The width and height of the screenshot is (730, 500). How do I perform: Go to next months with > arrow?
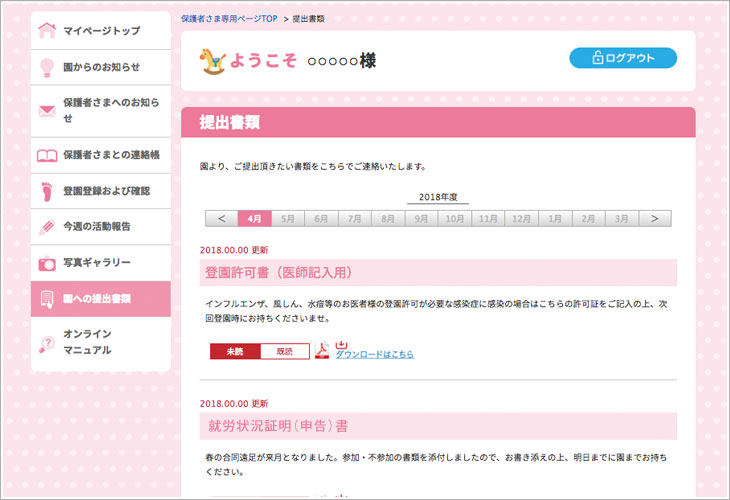(655, 218)
